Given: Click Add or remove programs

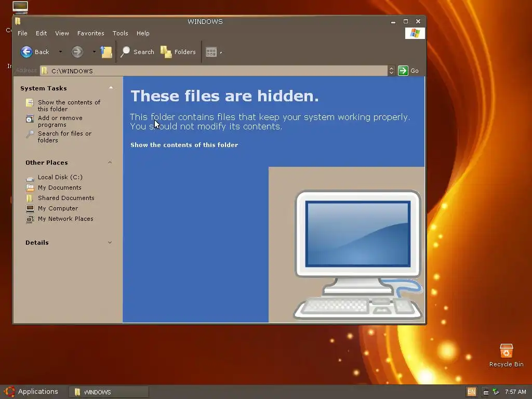Looking at the screenshot, I should [x=60, y=121].
